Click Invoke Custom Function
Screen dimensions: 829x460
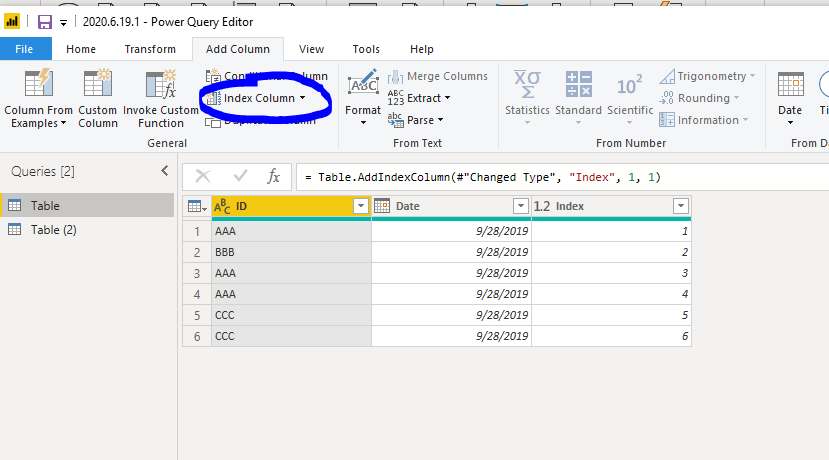[x=161, y=99]
